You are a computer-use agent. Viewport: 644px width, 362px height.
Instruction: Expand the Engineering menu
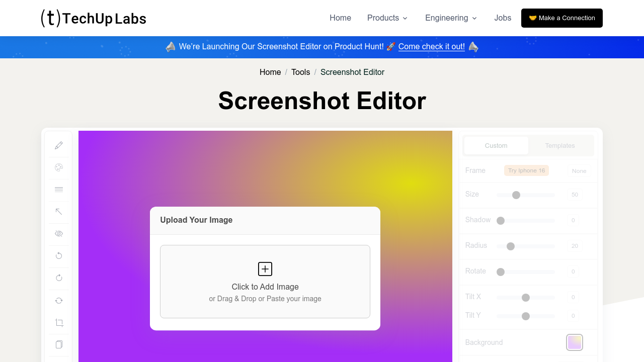[450, 18]
